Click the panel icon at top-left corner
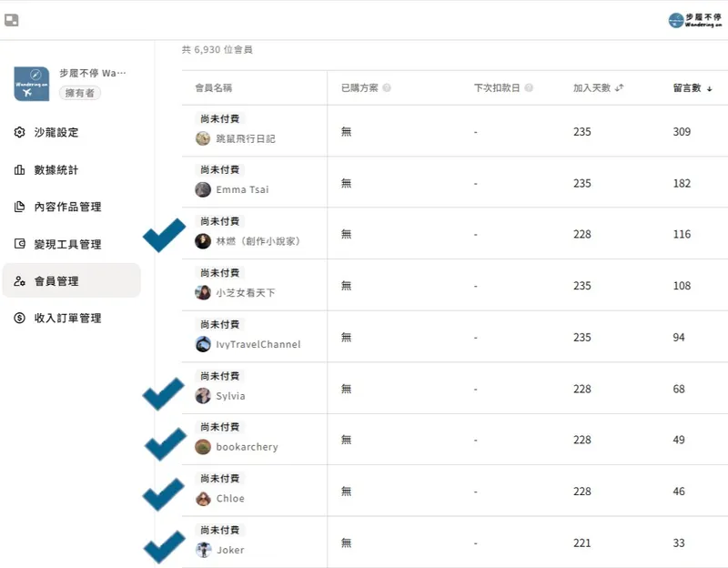The image size is (728, 568). [x=12, y=20]
